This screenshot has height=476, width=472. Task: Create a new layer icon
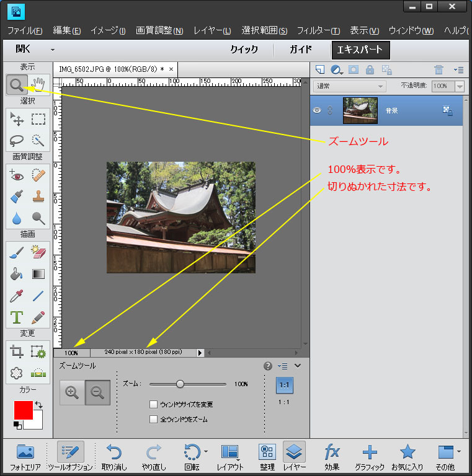[x=319, y=70]
